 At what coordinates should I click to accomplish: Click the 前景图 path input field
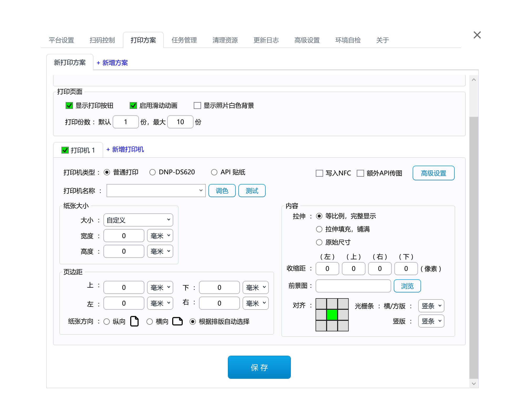pyautogui.click(x=353, y=286)
